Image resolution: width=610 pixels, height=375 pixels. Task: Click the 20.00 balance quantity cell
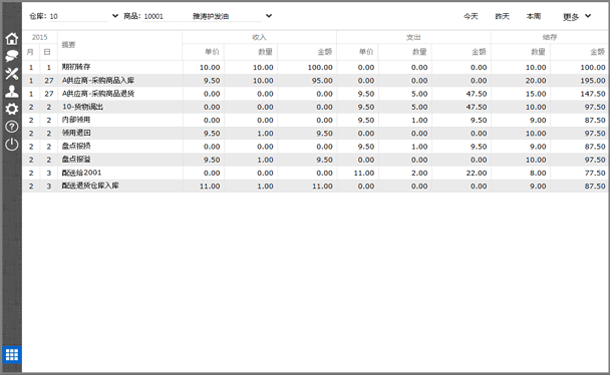click(x=536, y=81)
